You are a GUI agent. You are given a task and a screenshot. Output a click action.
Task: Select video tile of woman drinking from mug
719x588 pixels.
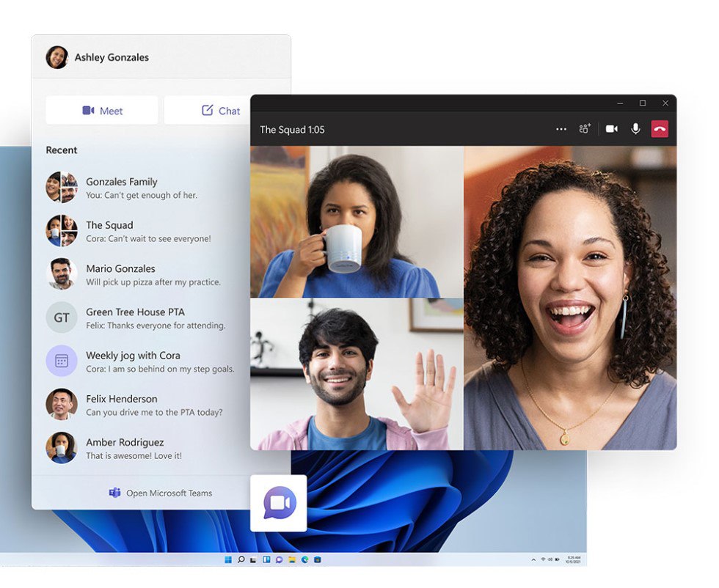point(357,222)
